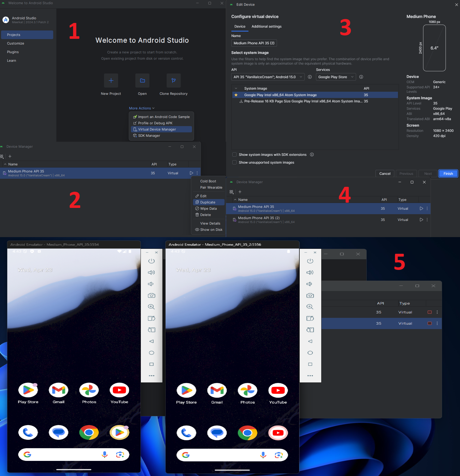Viewport: 460px width, 476px height.
Task: Expand the More Actions dropdown
Action: tap(142, 108)
